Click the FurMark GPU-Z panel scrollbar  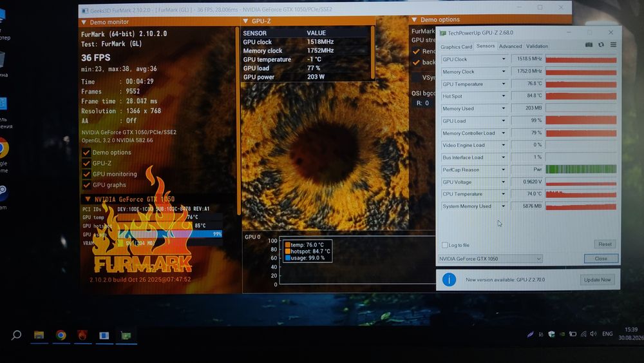click(372, 52)
